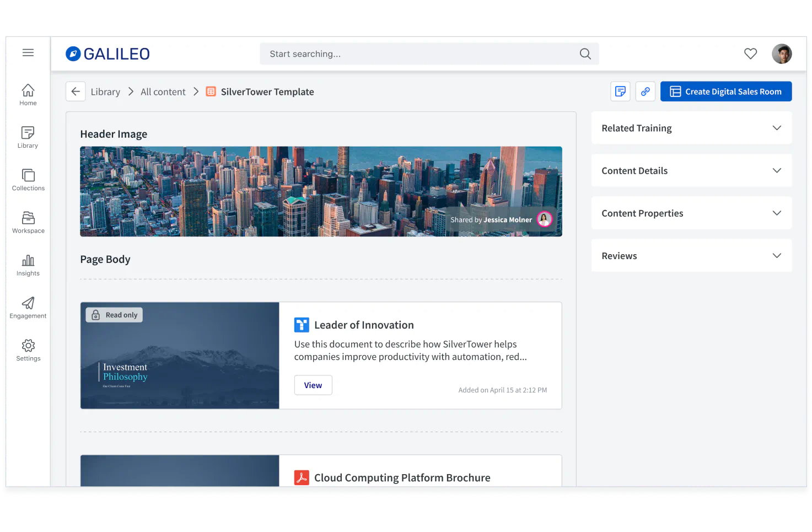Go to Home in the sidebar
The height and width of the screenshot is (532, 812).
28,95
